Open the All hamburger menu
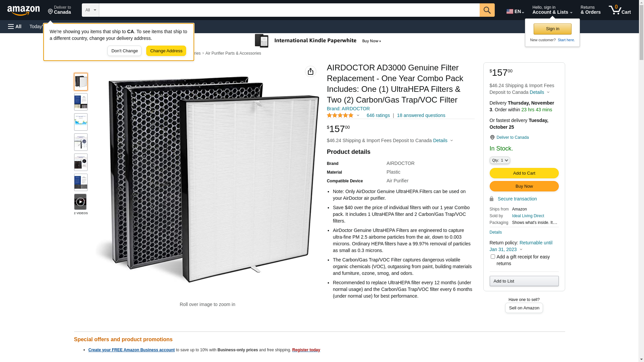 pyautogui.click(x=15, y=26)
